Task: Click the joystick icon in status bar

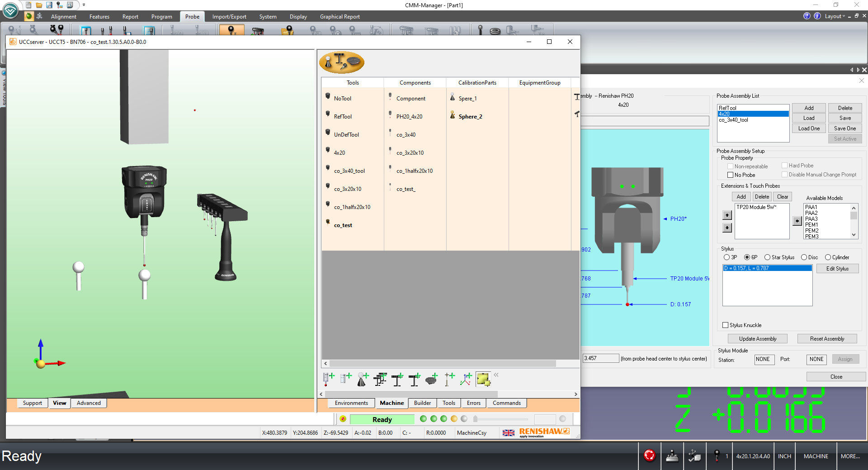Action: pyautogui.click(x=672, y=456)
